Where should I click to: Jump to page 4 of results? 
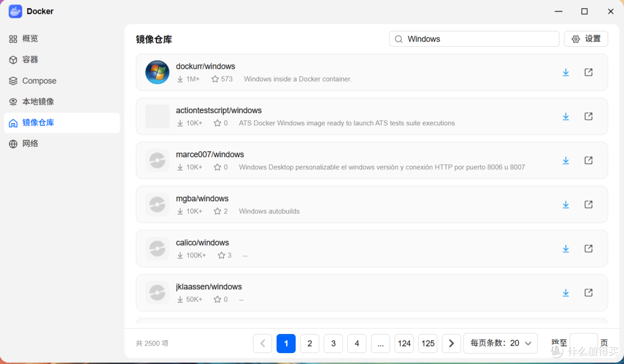pyautogui.click(x=357, y=343)
